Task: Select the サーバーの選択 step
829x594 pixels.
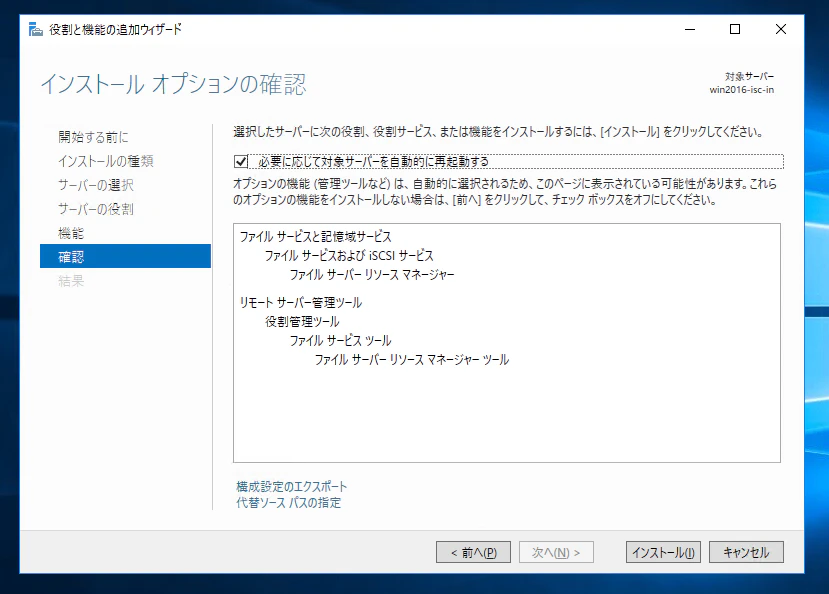Action: 96,185
